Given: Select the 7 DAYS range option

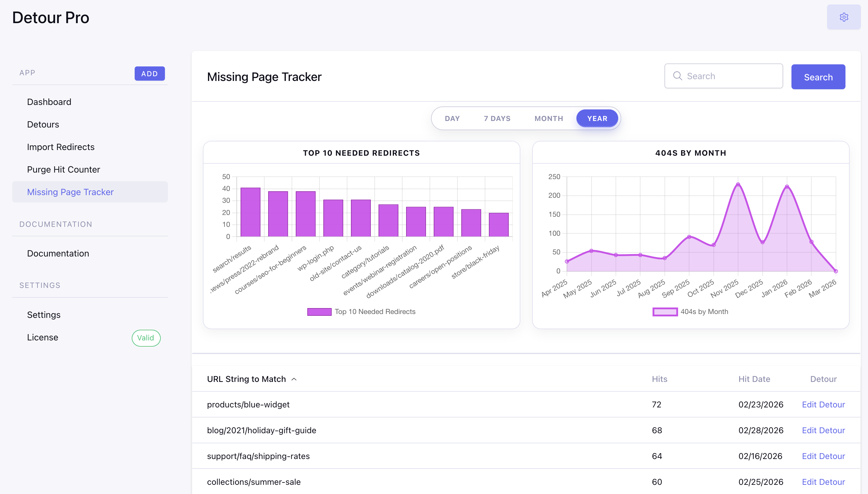Looking at the screenshot, I should pos(497,118).
